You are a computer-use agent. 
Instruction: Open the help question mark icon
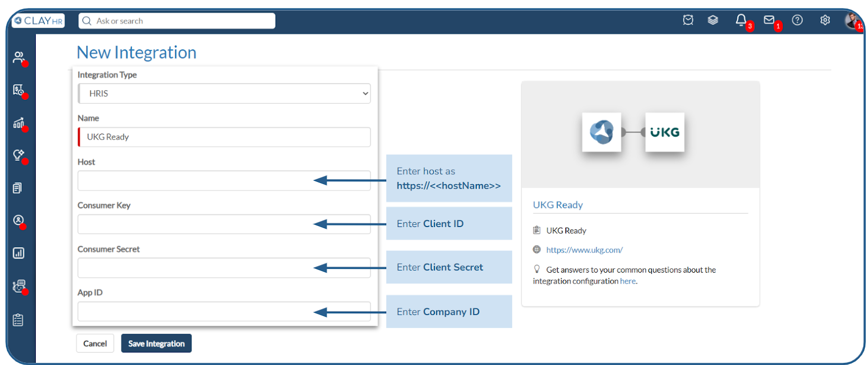pyautogui.click(x=797, y=20)
